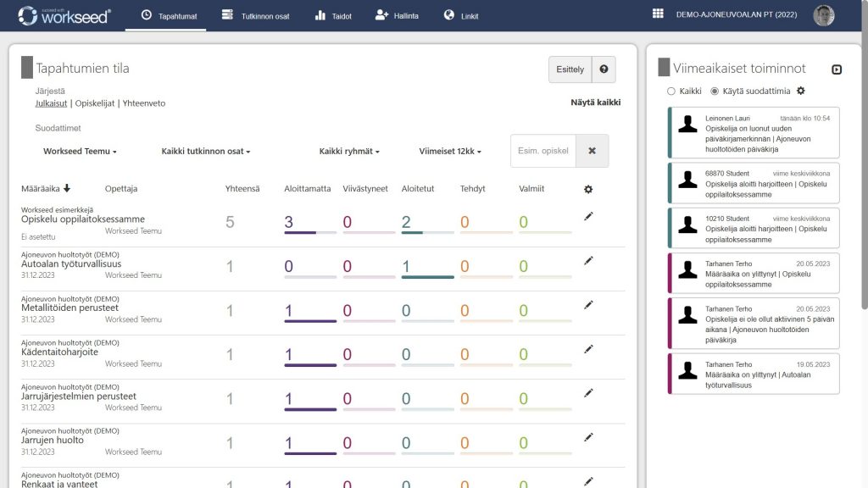Screen dimensions: 868x488
Task: Edit the Autoalan työturvallisuus row pencil
Action: pyautogui.click(x=588, y=261)
